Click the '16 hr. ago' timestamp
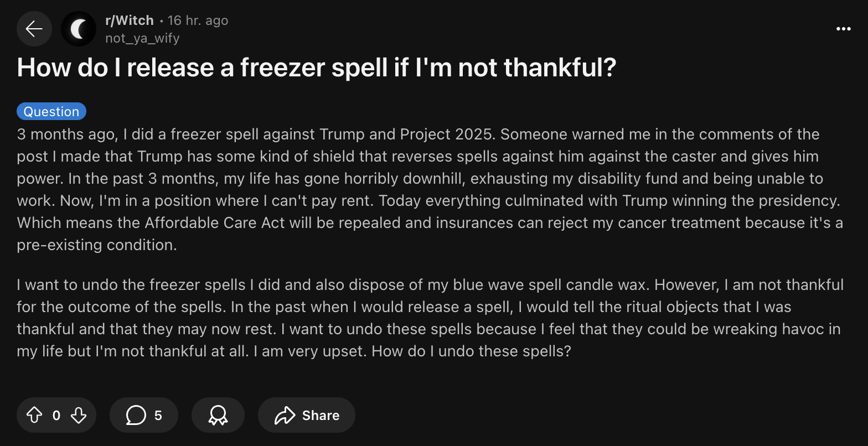This screenshot has height=446, width=868. 198,20
